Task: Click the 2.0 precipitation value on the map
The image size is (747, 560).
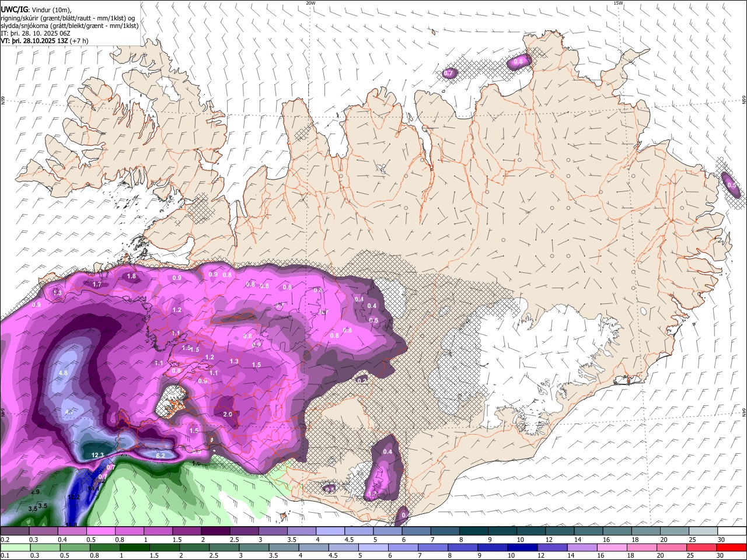Action: pos(228,414)
